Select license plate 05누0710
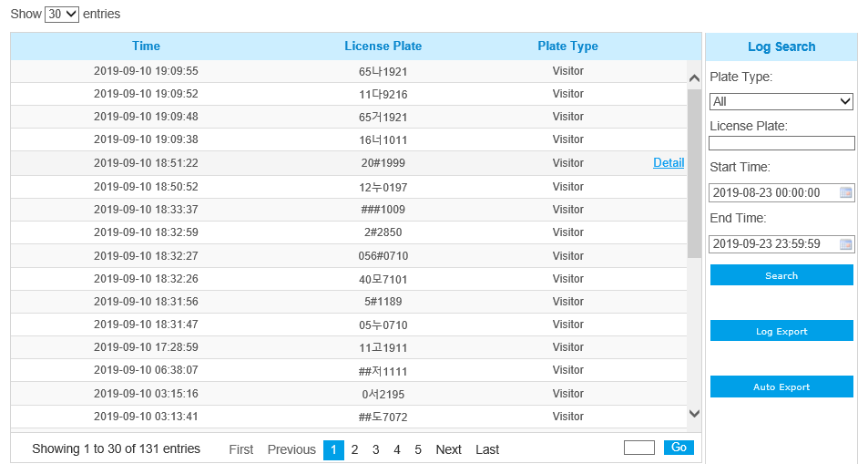The width and height of the screenshot is (868, 464). (383, 325)
